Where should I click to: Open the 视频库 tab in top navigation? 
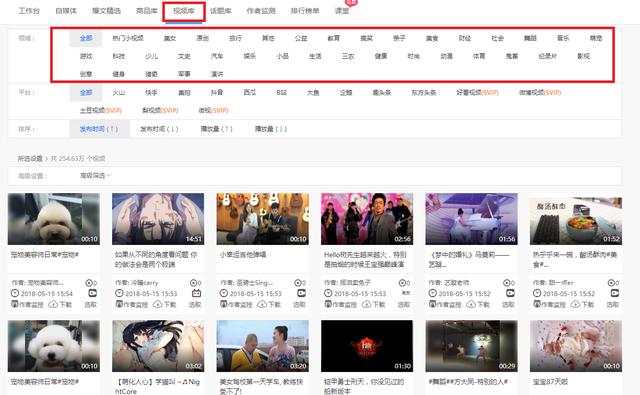[x=184, y=11]
